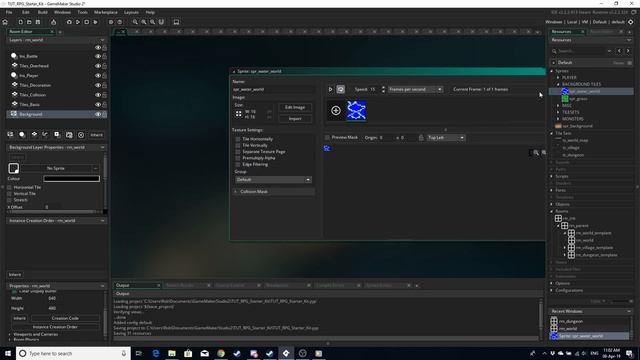
Task: Click the sprite size resize icon
Action: [x=239, y=114]
